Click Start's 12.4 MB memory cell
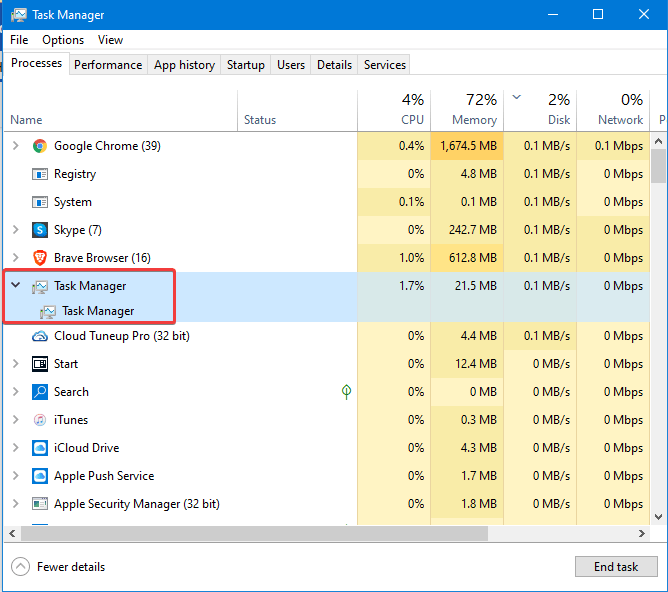 pos(467,364)
